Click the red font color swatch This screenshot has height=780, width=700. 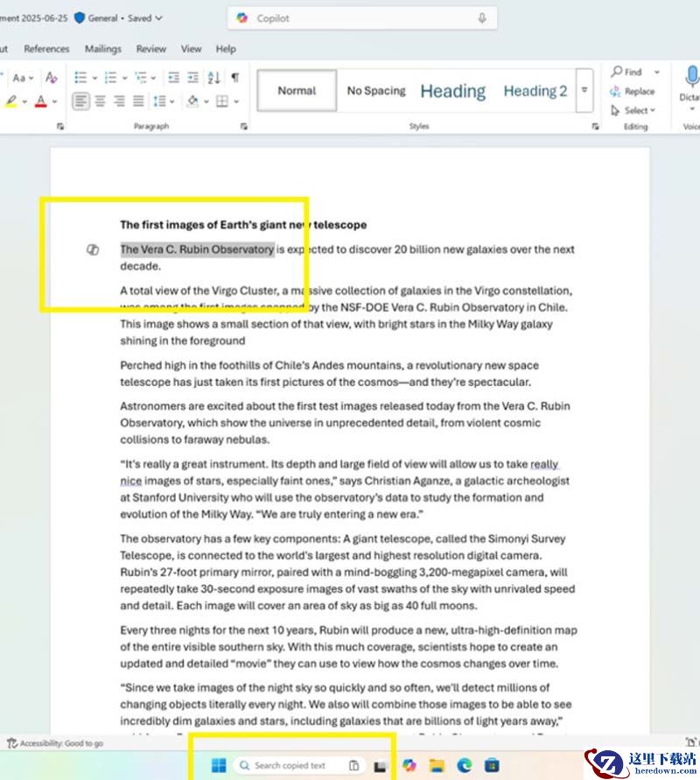click(40, 102)
